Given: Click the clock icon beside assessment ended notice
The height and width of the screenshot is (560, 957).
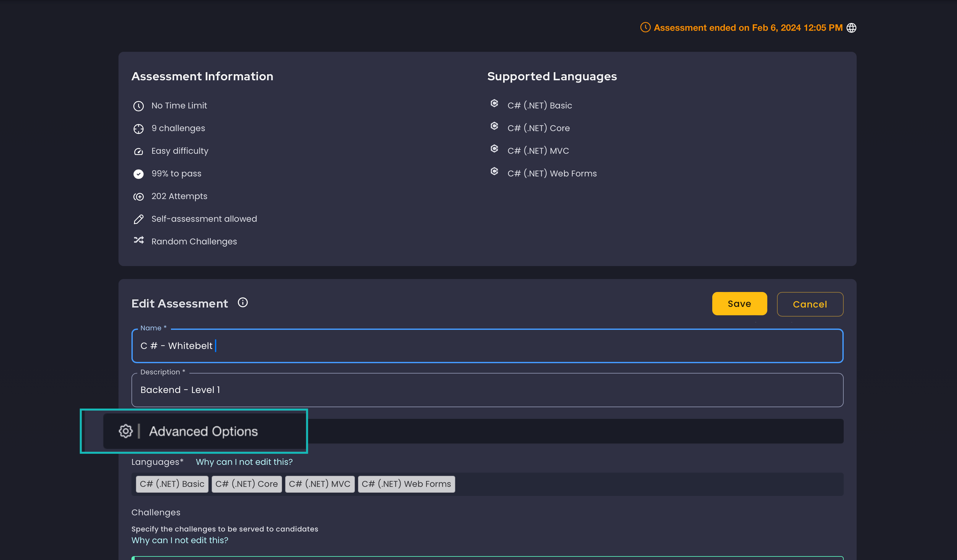Looking at the screenshot, I should (x=645, y=27).
